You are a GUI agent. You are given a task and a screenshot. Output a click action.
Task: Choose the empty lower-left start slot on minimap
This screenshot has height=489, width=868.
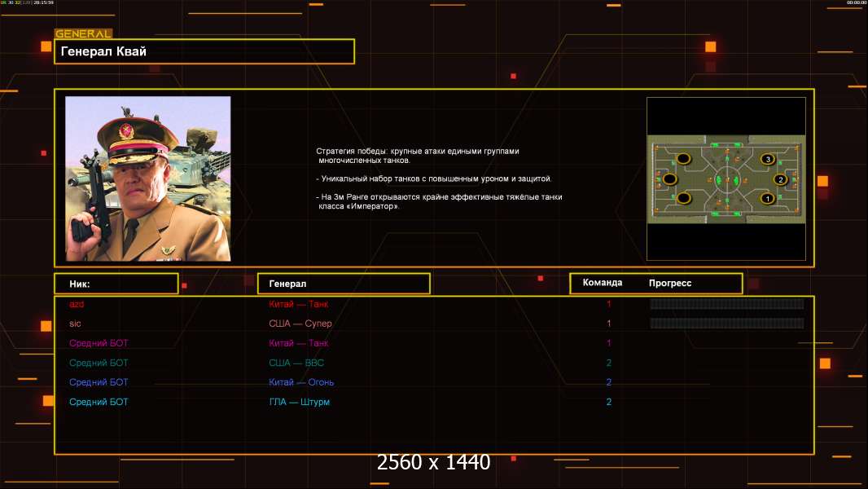pos(684,198)
